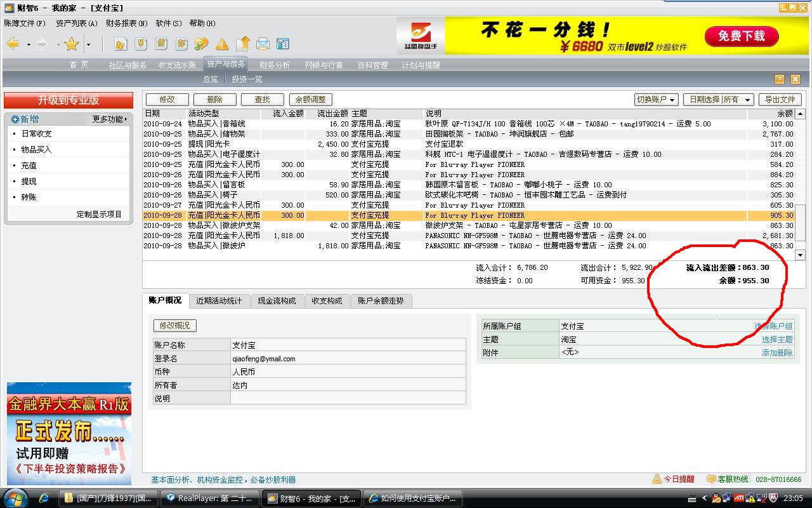The image size is (812, 508).
Task: Click the lock settings toolbar icon
Action: tap(283, 44)
